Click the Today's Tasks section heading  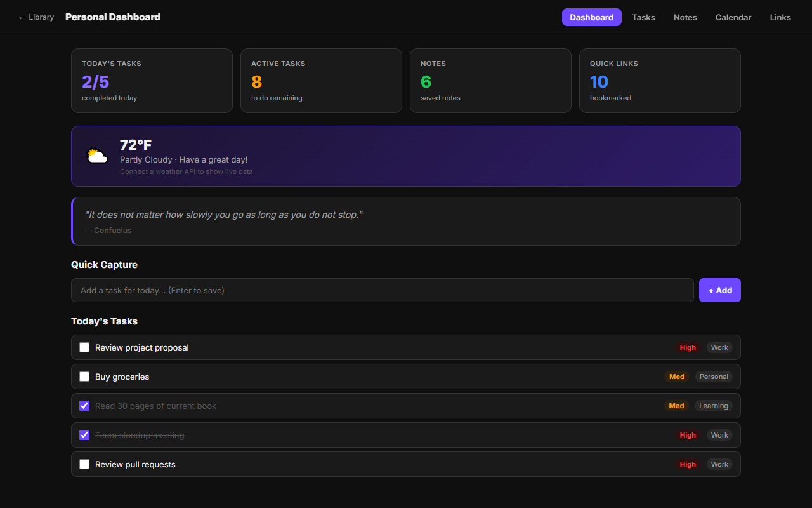click(x=104, y=321)
